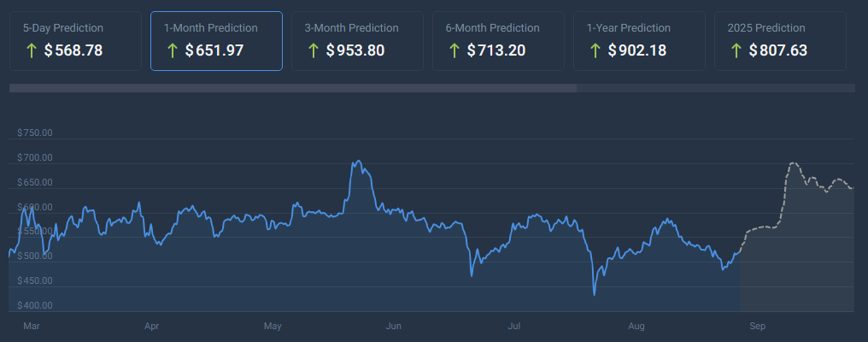Screen dimensions: 868x342
Task: Click the Jun label on time axis
Action: [x=394, y=326]
